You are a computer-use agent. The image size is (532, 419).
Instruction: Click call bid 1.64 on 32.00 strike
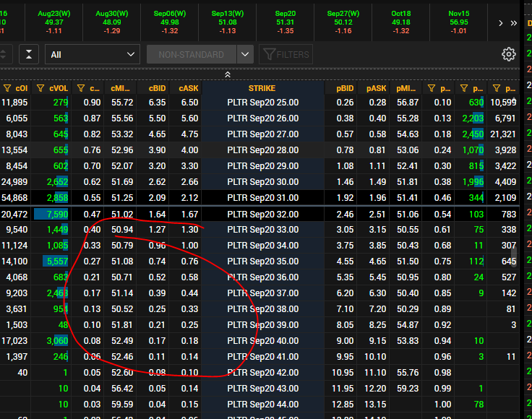click(x=157, y=215)
